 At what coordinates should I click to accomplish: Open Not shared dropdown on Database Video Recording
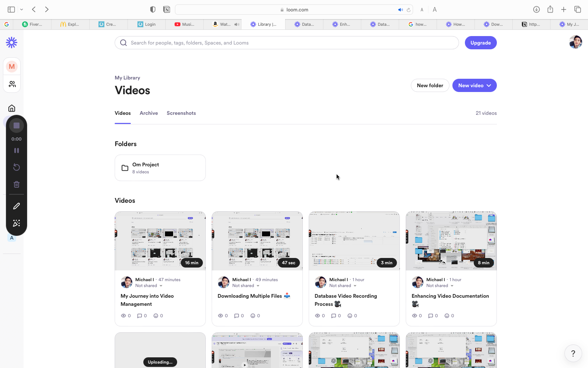coord(343,286)
